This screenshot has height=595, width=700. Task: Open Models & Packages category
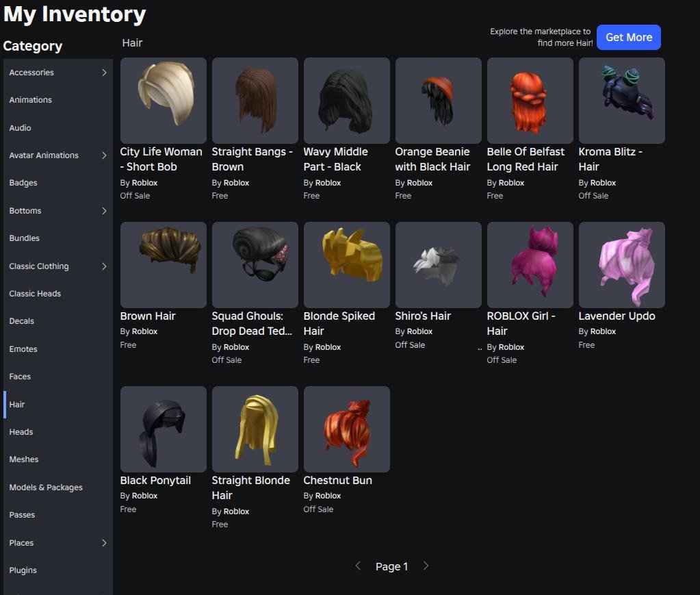58,488
